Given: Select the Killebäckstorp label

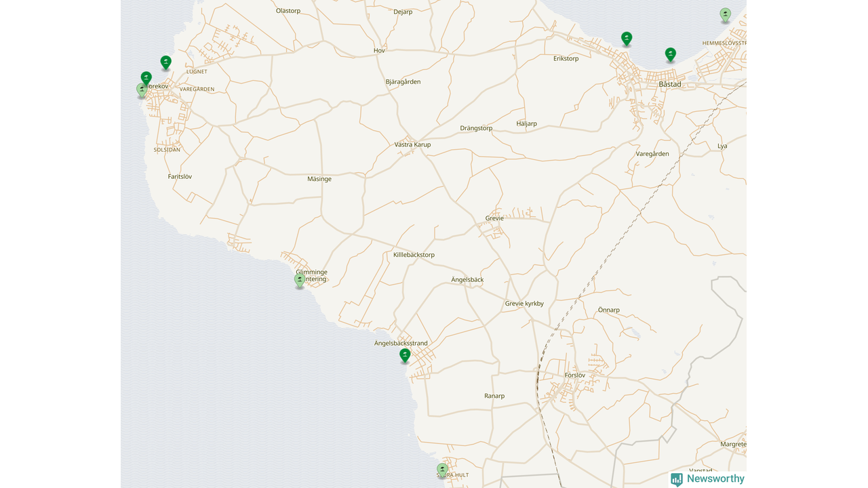Looking at the screenshot, I should click(x=414, y=255).
